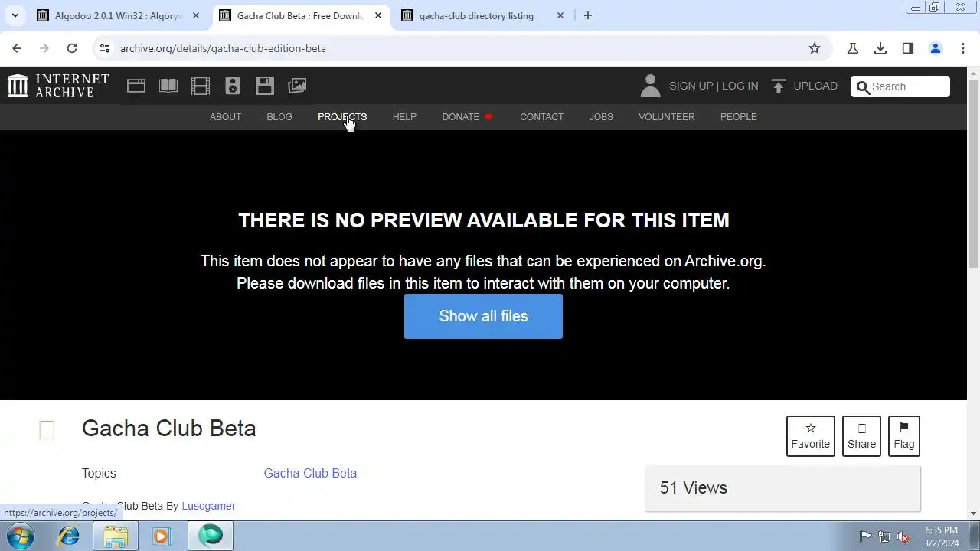Open the ABOUT menu item
Screen dimensions: 980x551
[x=225, y=117]
